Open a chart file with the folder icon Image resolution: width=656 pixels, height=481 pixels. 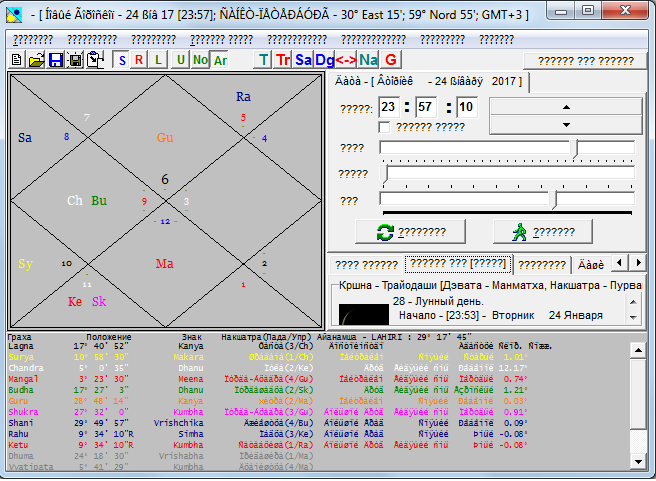36,60
